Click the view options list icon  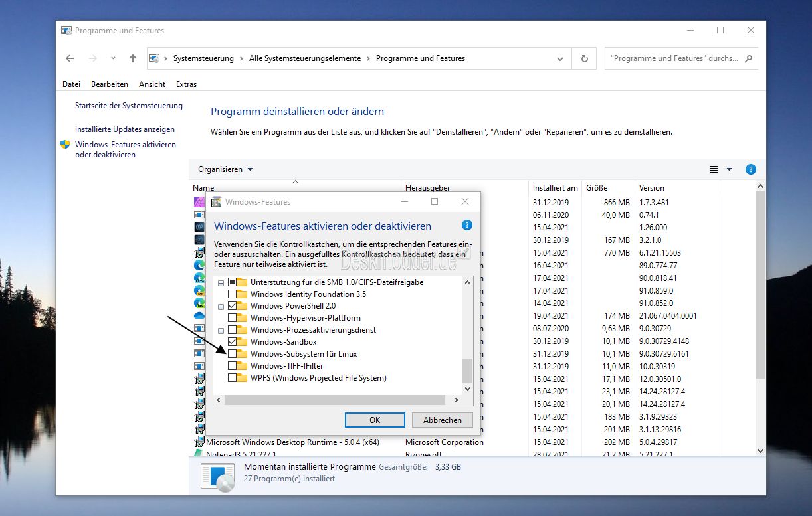point(714,169)
